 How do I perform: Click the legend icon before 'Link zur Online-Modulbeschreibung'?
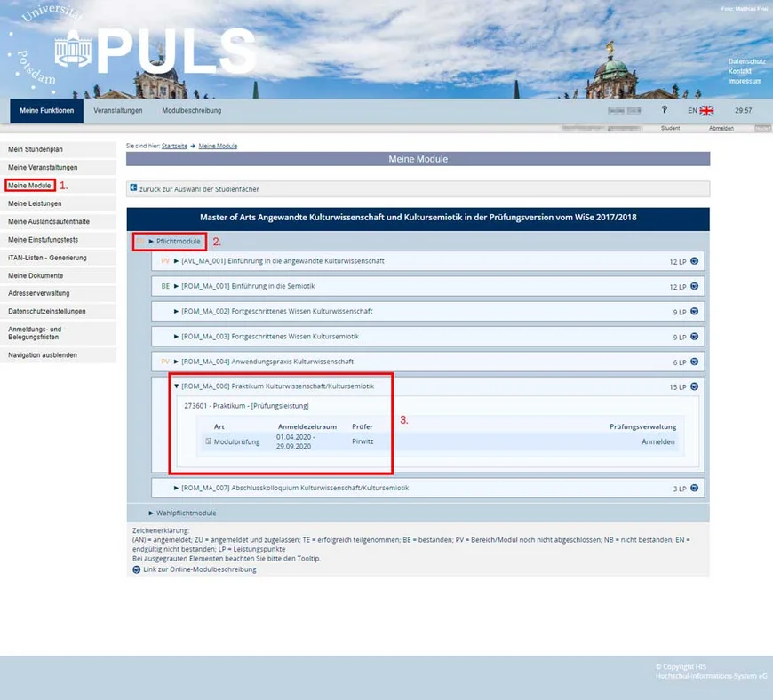137,569
